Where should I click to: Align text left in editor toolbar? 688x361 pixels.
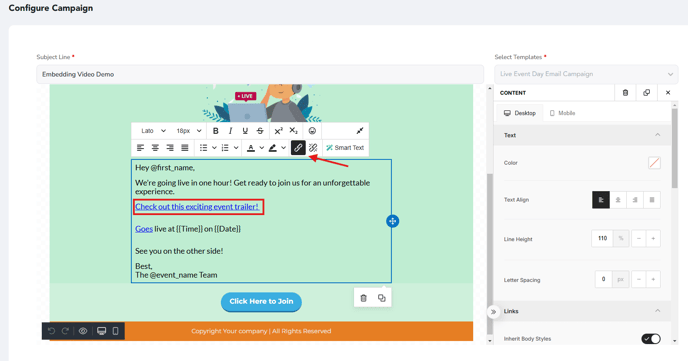[140, 148]
